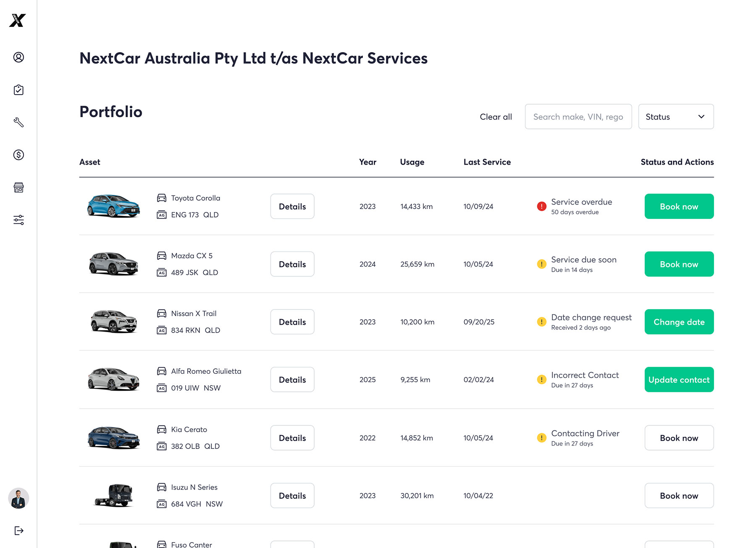The height and width of the screenshot is (548, 756).
Task: Update contact for Alfa Romeo Giulietta
Action: 679,380
